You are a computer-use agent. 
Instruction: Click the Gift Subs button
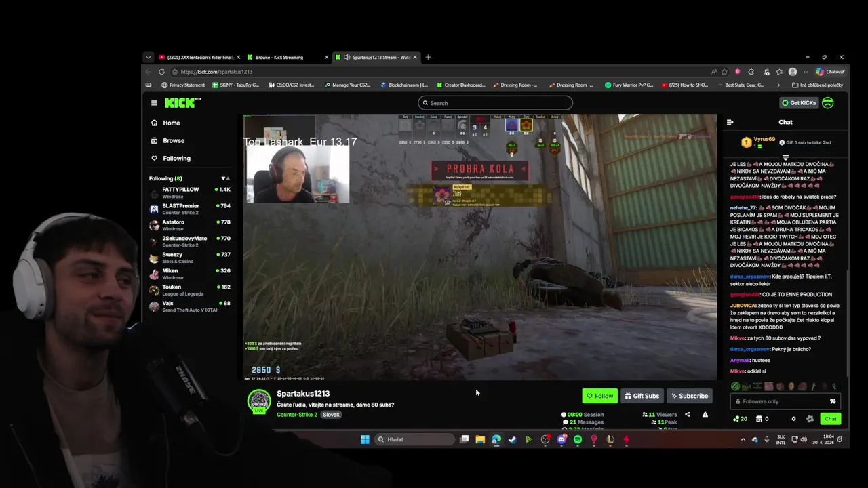(642, 396)
